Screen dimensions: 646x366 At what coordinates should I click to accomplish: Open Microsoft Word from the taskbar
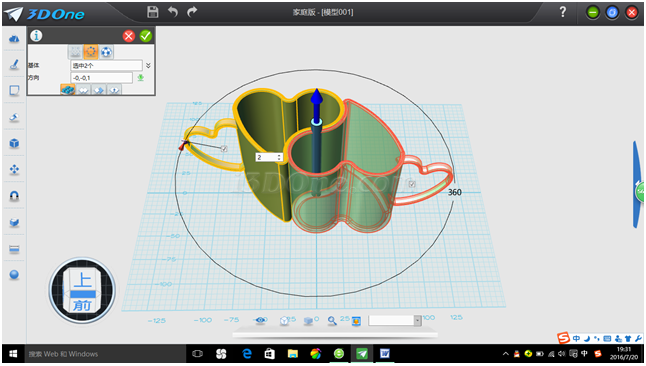385,354
